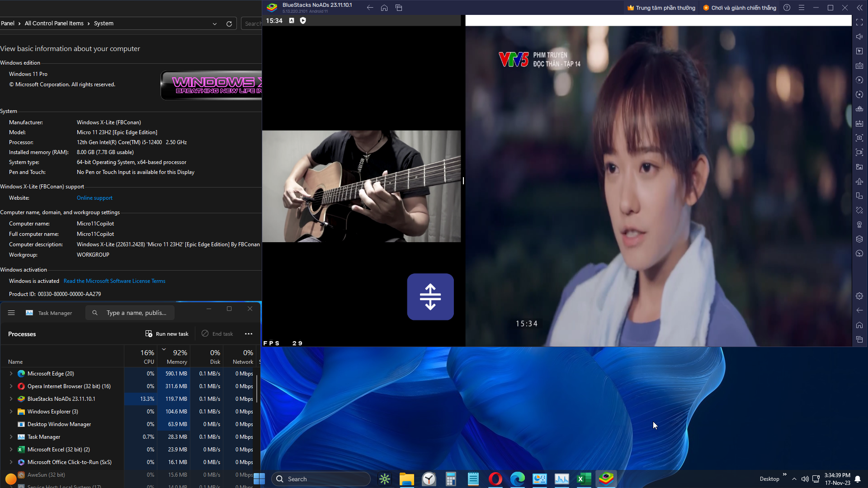Expand the Windows Explorer (3) process group
This screenshot has width=868, height=488.
11,412
